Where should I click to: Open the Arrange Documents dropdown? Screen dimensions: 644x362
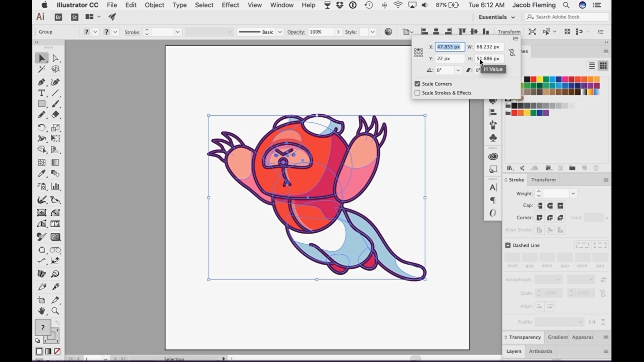pyautogui.click(x=93, y=17)
